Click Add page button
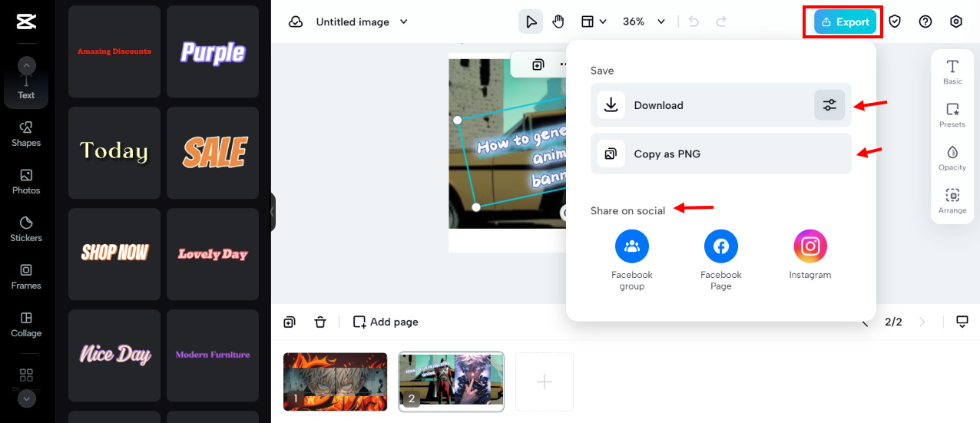Viewport: 980px width, 423px height. [x=386, y=322]
